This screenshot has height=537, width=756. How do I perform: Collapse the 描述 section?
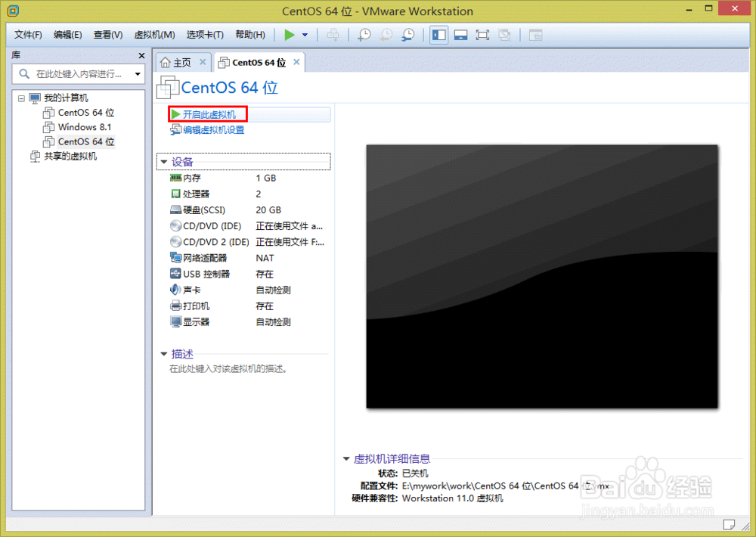(x=164, y=354)
